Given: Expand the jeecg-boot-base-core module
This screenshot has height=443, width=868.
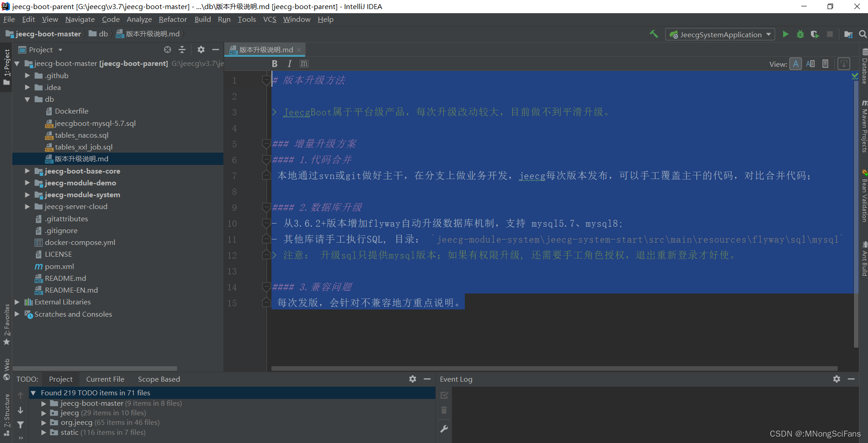Looking at the screenshot, I should pyautogui.click(x=27, y=171).
